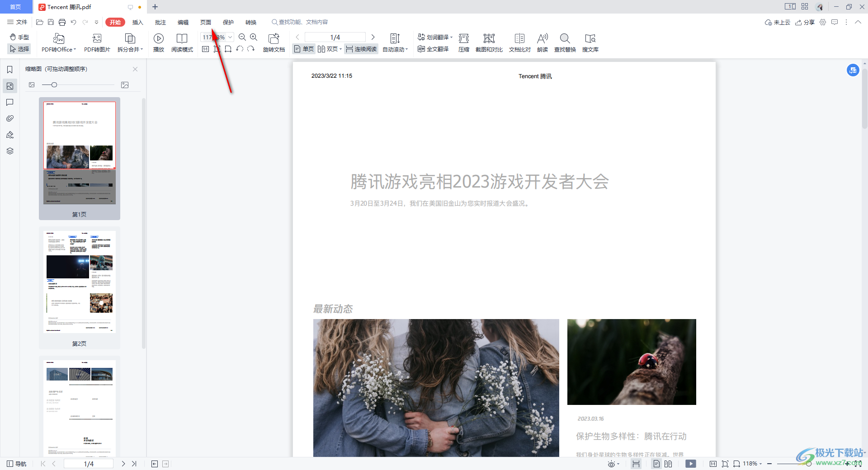The width and height of the screenshot is (868, 470).
Task: Switch to the 批注 tab
Action: click(160, 22)
